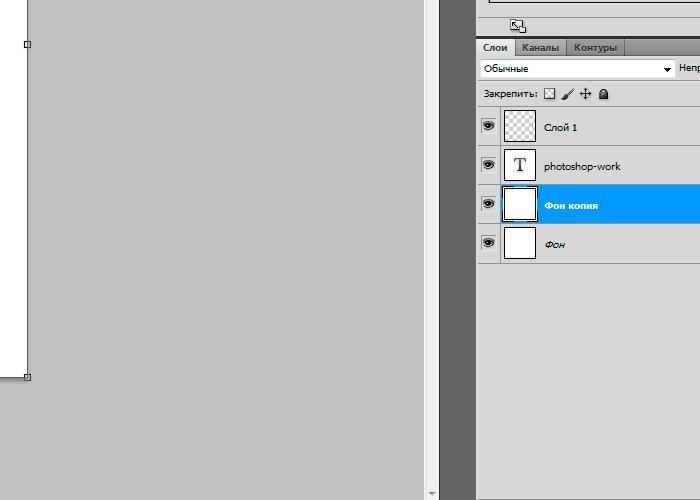The width and height of the screenshot is (700, 500).
Task: Switch to the Каналы tab
Action: (541, 47)
